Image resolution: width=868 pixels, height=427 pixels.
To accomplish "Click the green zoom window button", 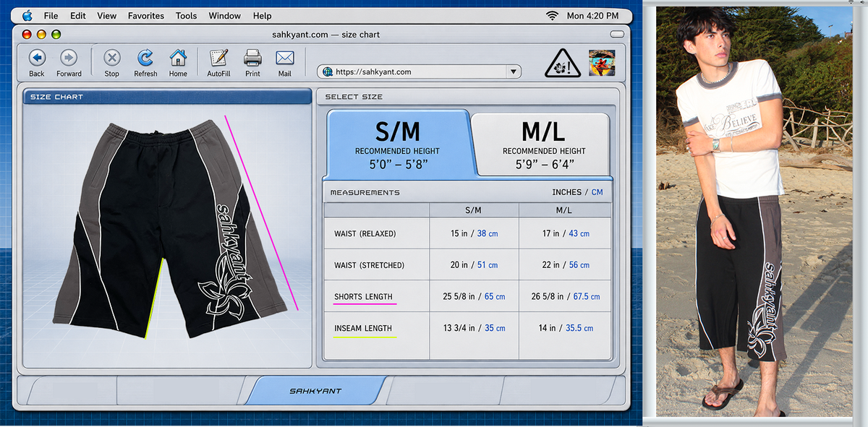I will click(x=56, y=34).
